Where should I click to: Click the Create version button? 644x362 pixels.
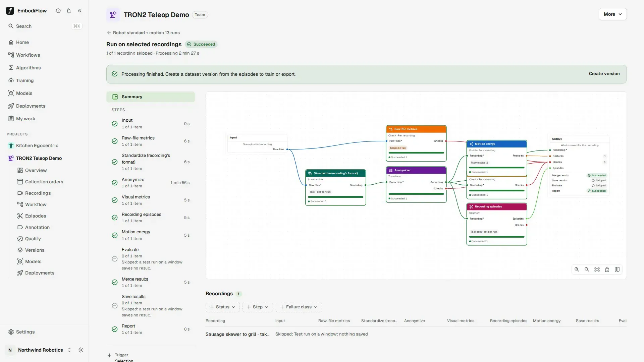(x=604, y=74)
